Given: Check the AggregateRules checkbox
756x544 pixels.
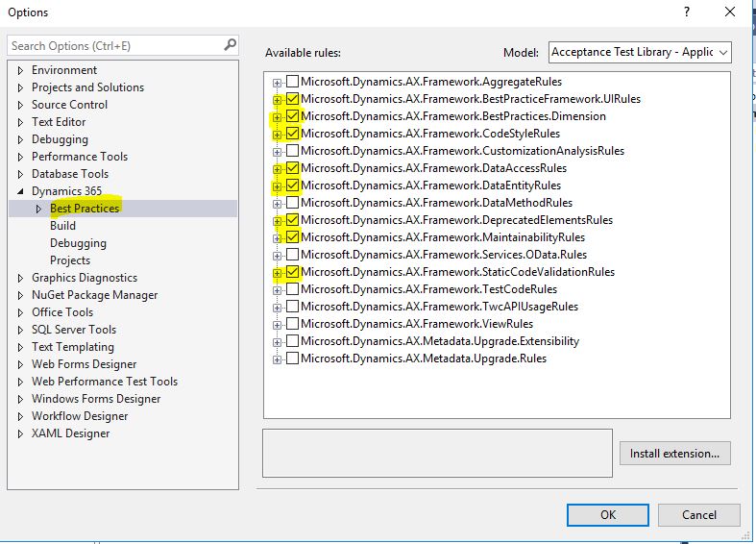Looking at the screenshot, I should tap(292, 81).
